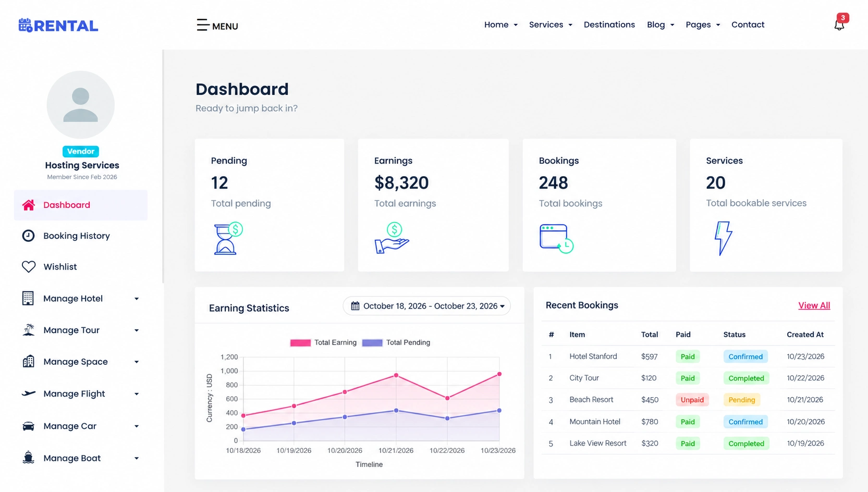868x492 pixels.
Task: Click View All recent bookings link
Action: tap(814, 305)
